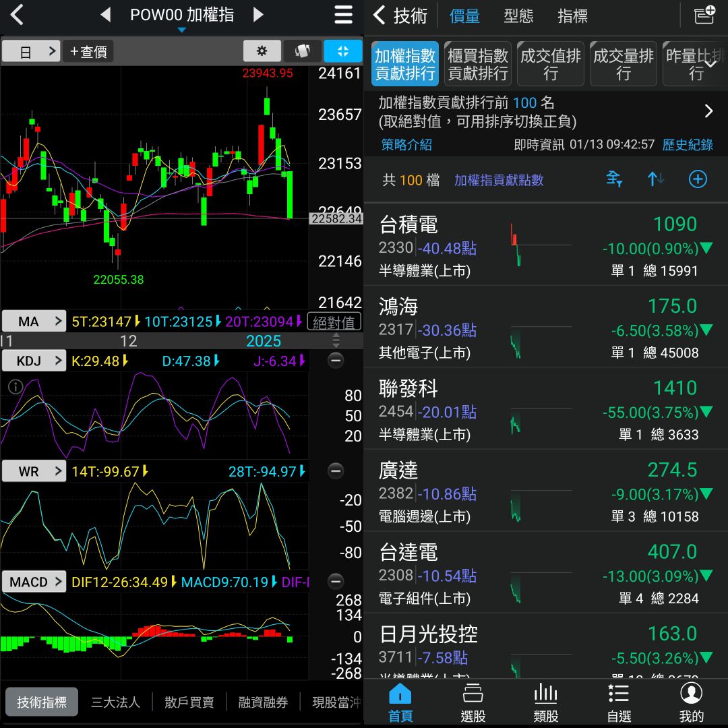Toggle the 絕對值 absolute value button
Image resolution: width=728 pixels, height=728 pixels.
334,322
